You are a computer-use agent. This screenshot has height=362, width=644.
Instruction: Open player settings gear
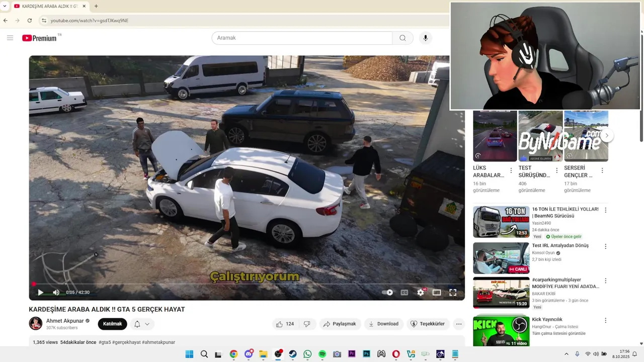click(421, 292)
